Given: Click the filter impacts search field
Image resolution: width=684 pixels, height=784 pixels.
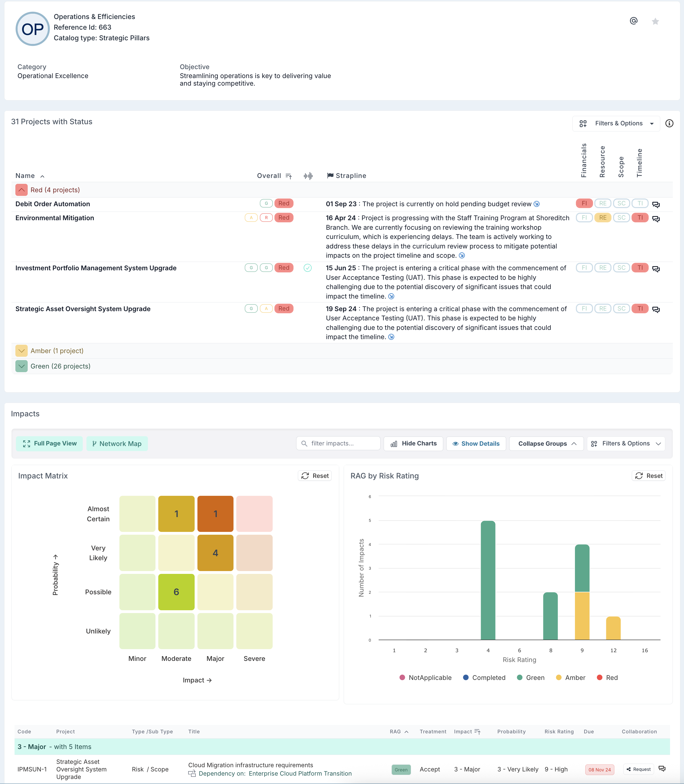Looking at the screenshot, I should [x=338, y=443].
